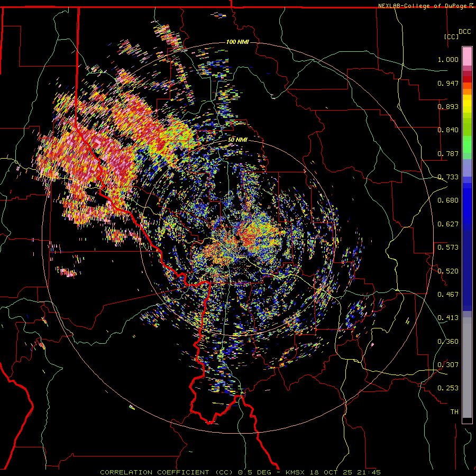This screenshot has height=476, width=476.
Task: Click the 0.520 scale value
Action: 448,271
